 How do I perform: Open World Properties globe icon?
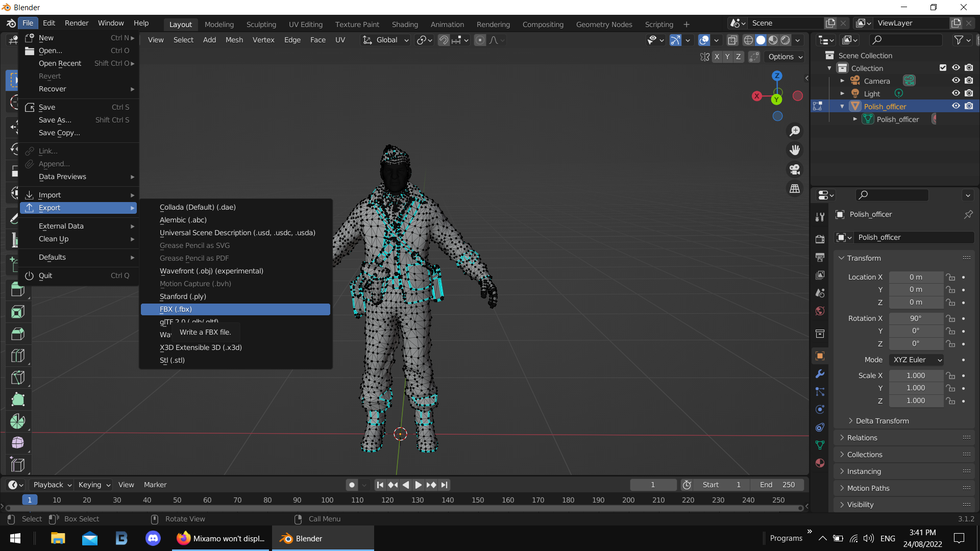tap(820, 311)
